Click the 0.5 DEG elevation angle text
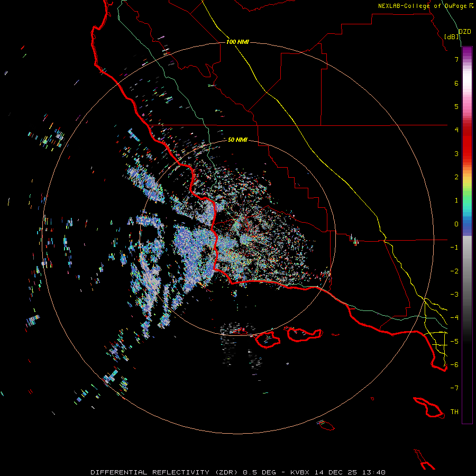Image resolution: width=476 pixels, height=476 pixels. point(260,472)
